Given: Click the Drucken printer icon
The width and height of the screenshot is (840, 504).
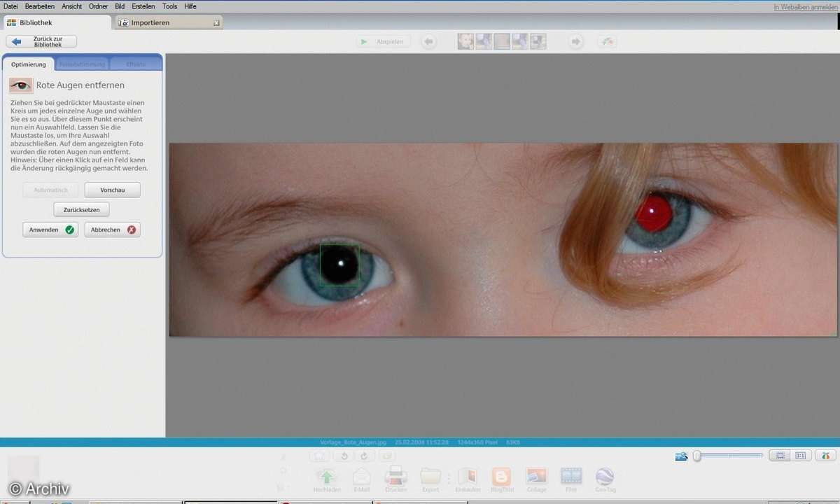Looking at the screenshot, I should tap(395, 477).
